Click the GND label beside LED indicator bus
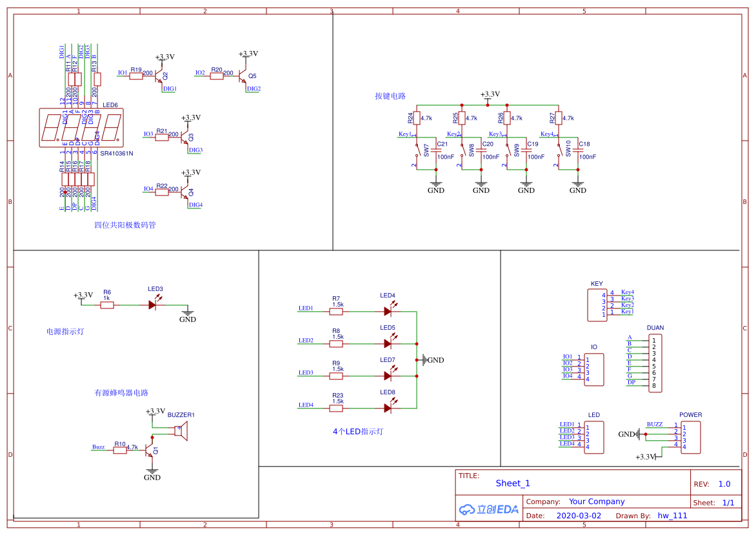The width and height of the screenshot is (756, 535). click(435, 360)
